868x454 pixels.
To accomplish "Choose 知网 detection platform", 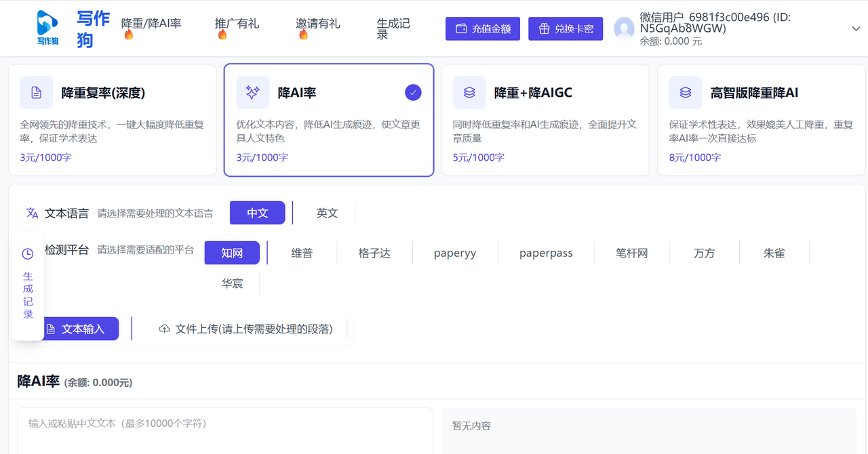I will coord(232,253).
